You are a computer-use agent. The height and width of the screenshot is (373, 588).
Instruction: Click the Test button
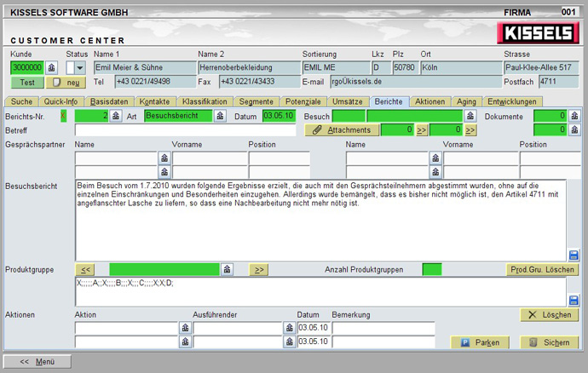[x=27, y=82]
